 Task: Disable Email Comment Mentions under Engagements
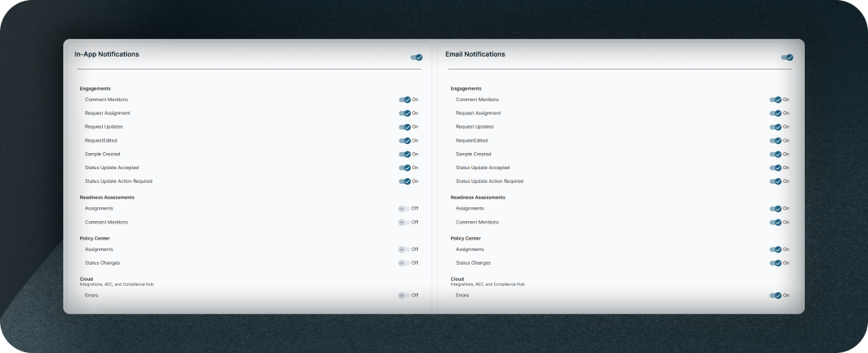tap(776, 100)
